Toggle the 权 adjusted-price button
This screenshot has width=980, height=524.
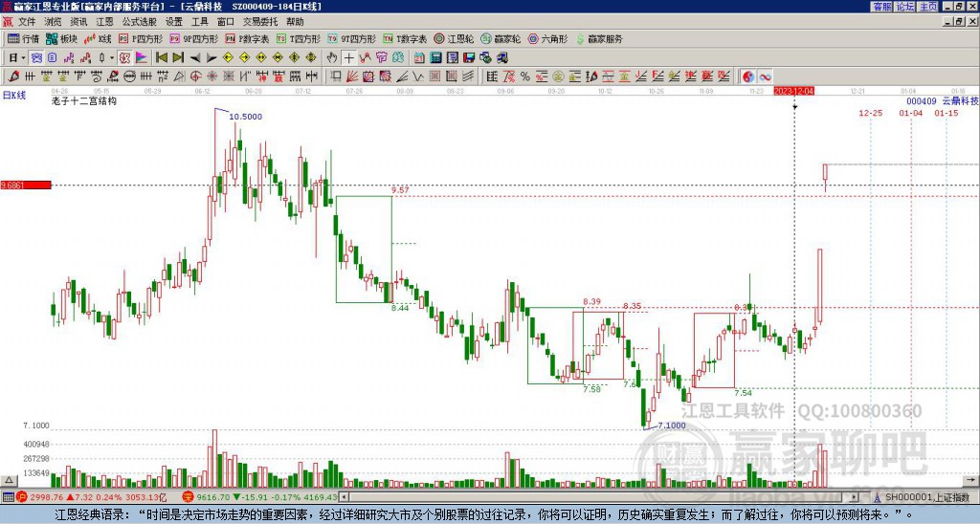[x=124, y=58]
